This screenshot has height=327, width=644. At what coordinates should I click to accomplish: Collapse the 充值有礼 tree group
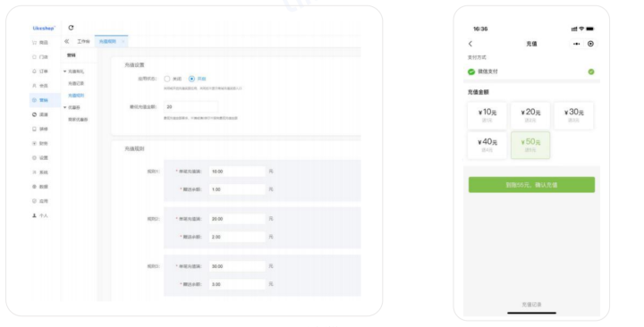(65, 71)
